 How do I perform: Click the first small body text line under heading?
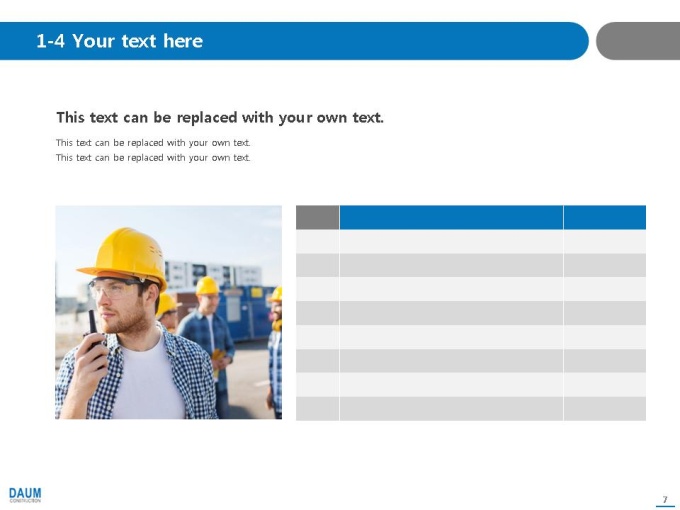point(153,143)
